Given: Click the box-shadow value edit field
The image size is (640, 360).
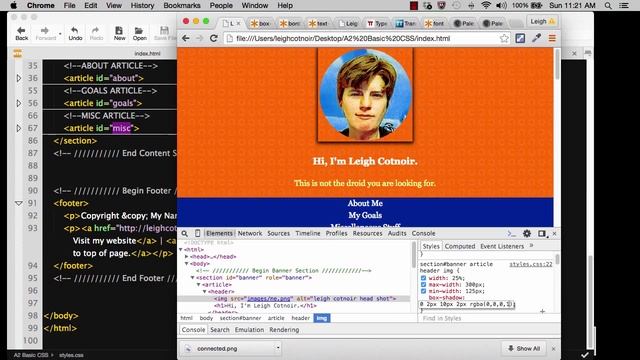Looking at the screenshot, I should (467, 304).
